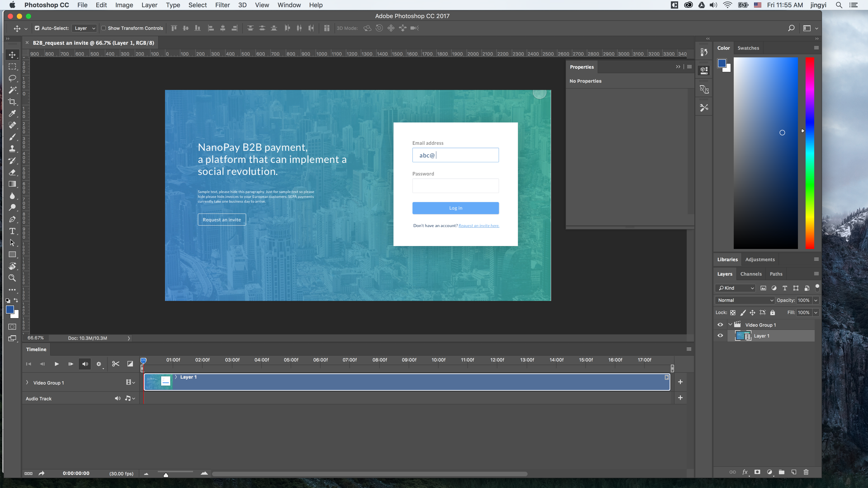Viewport: 868px width, 488px height.
Task: Open the search icon in options bar
Action: point(791,28)
